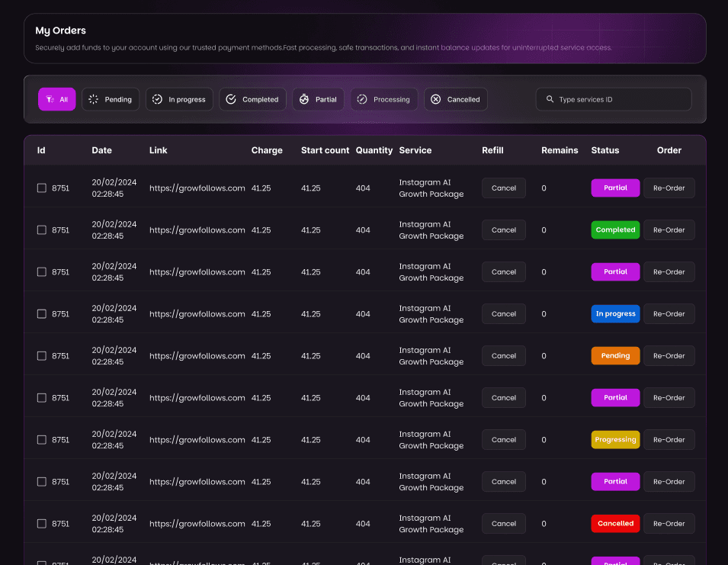This screenshot has height=565, width=728.
Task: Click the Link column header
Action: coord(159,150)
